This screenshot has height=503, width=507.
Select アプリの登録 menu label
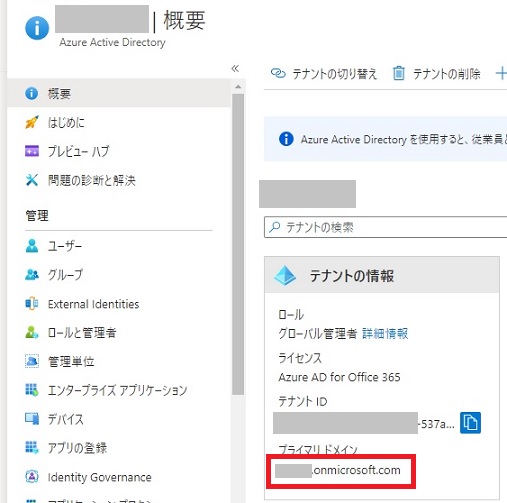tap(77, 448)
